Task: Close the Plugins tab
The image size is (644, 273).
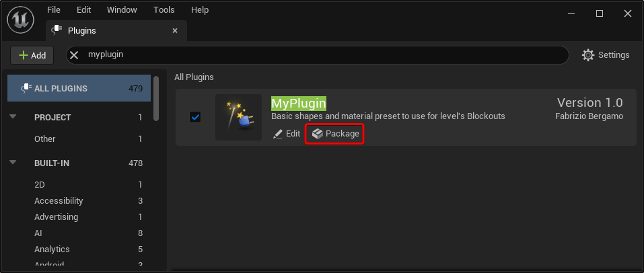Action: pyautogui.click(x=175, y=31)
